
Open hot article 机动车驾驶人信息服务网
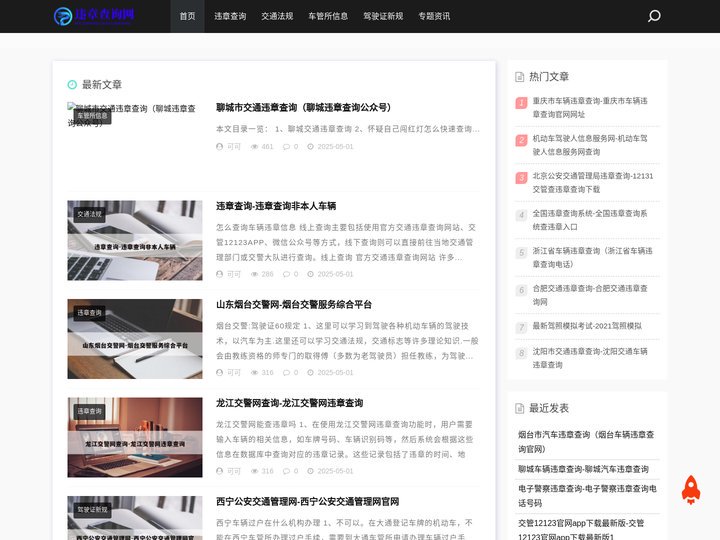point(591,145)
